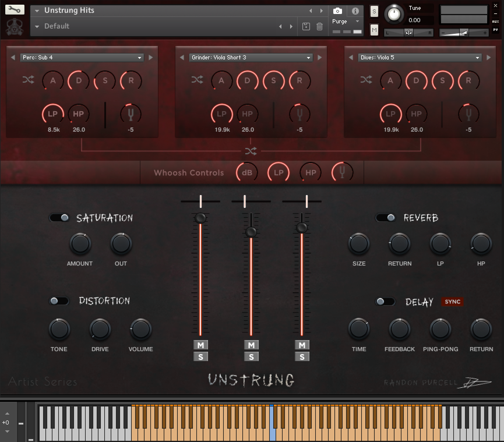The width and height of the screenshot is (504, 442).
Task: Click tuning fork knob in Dives panel
Action: (468, 114)
